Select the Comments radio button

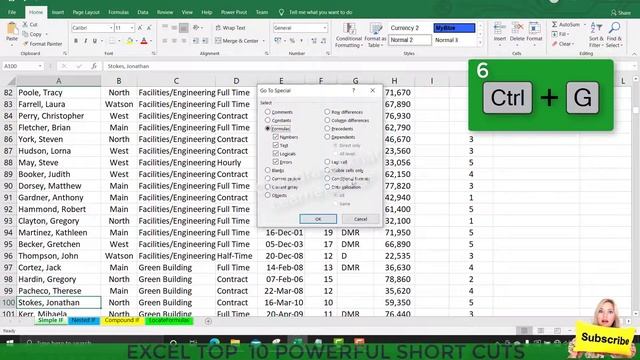pos(267,112)
